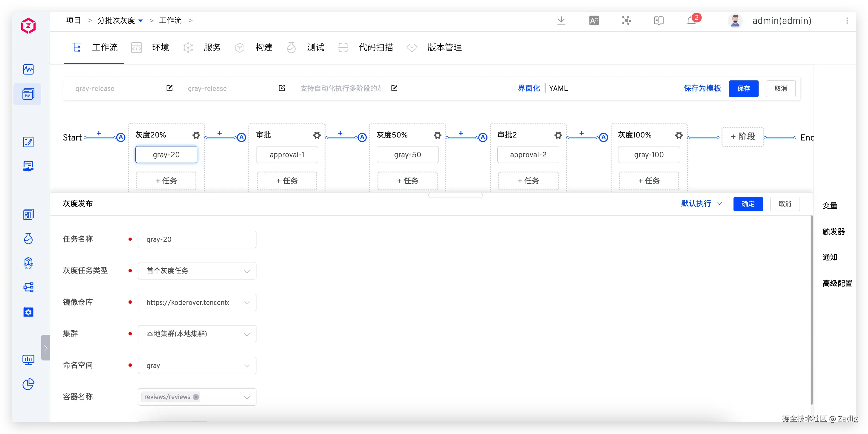Click the blue 保存 button

coord(743,88)
